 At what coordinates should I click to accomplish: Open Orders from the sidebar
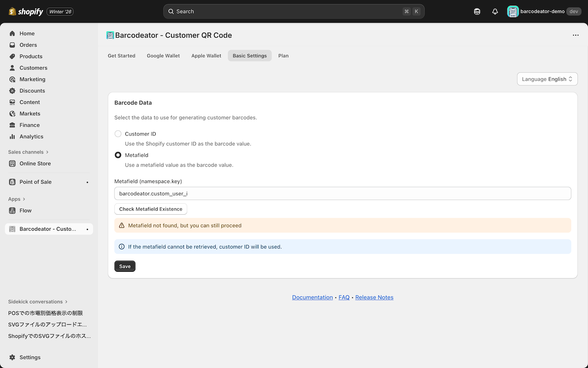coord(28,45)
